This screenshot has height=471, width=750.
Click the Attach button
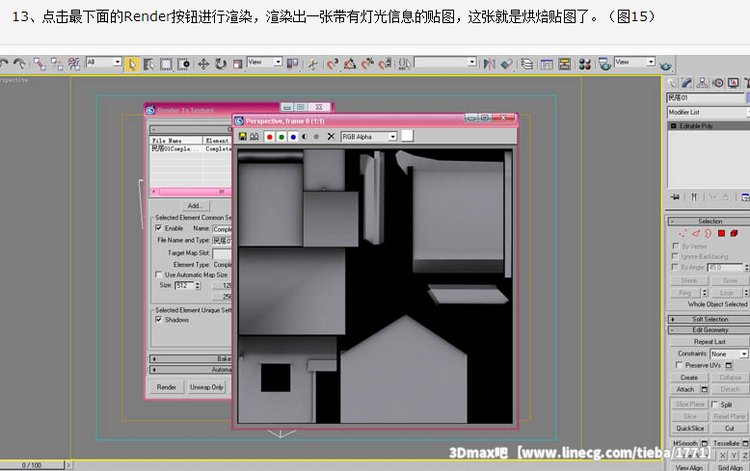[x=685, y=390]
